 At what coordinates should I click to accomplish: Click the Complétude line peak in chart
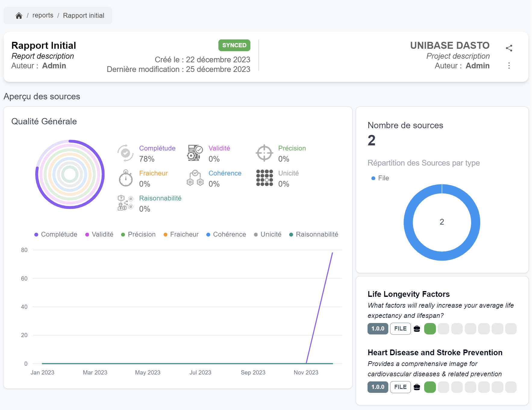(x=332, y=253)
